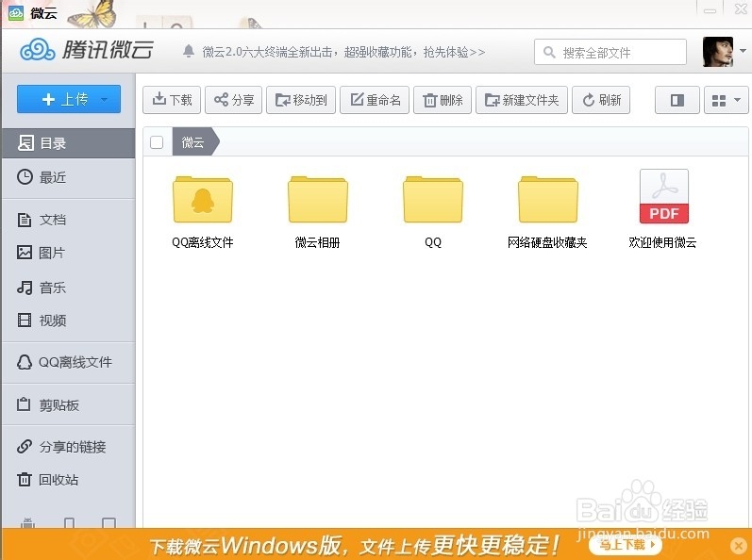Open the 微云2.0 announcement link
The image size is (752, 560).
(343, 52)
